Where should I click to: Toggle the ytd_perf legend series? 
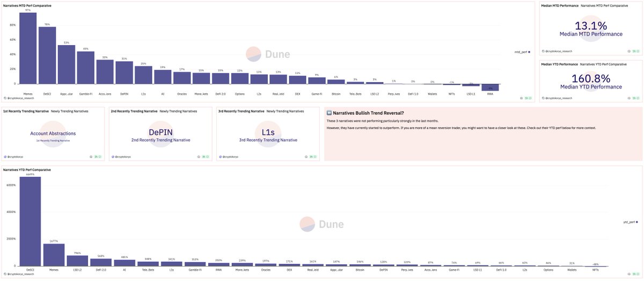[x=630, y=221]
